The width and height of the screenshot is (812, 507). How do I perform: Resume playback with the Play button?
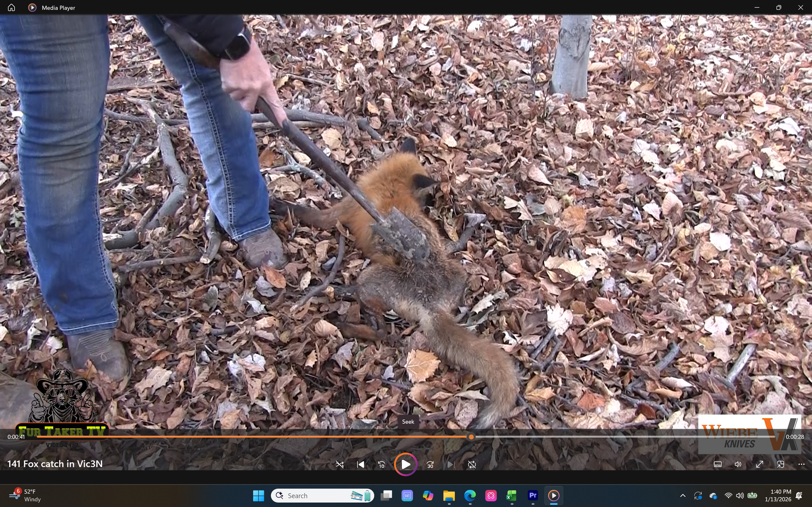pos(405,465)
